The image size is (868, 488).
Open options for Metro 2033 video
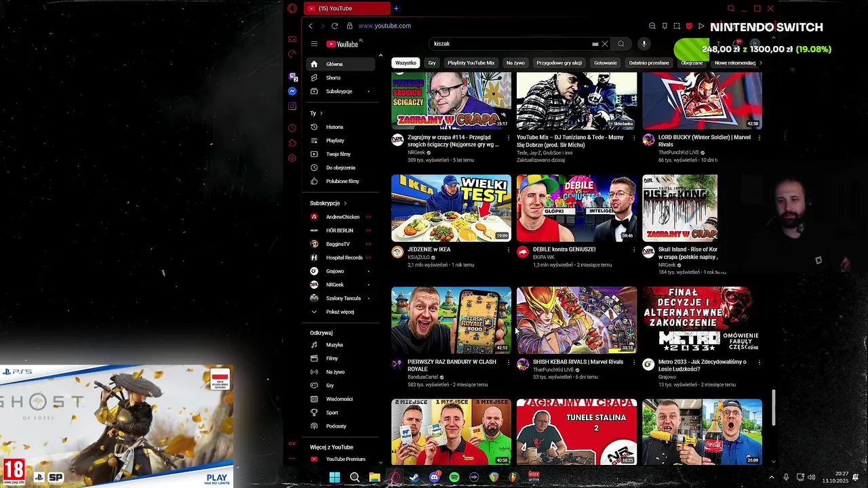pyautogui.click(x=759, y=363)
